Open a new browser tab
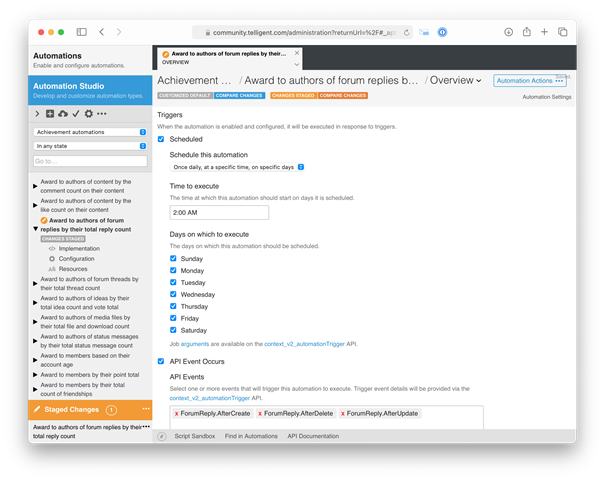 [544, 32]
